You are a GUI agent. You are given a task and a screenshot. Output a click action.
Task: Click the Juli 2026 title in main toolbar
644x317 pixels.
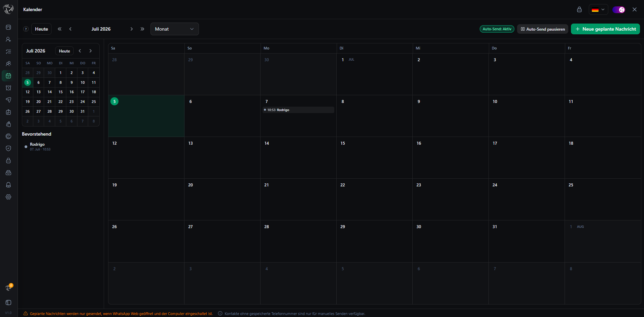click(x=101, y=29)
